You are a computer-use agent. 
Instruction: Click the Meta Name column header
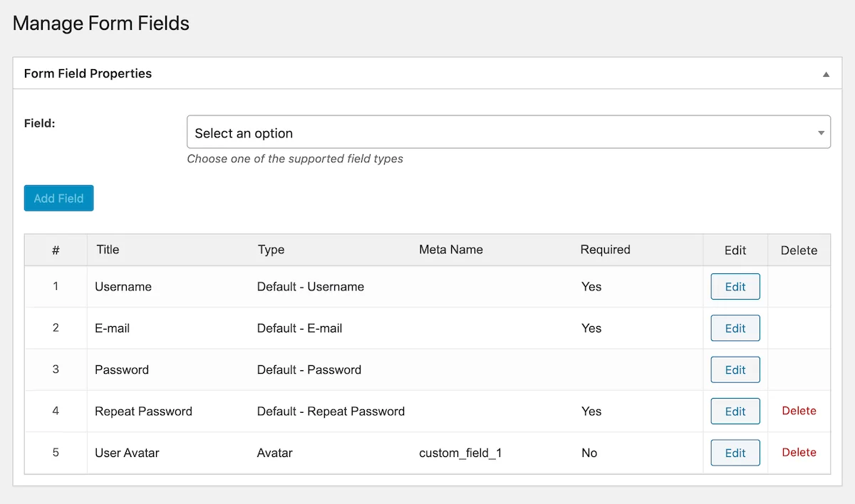tap(451, 249)
